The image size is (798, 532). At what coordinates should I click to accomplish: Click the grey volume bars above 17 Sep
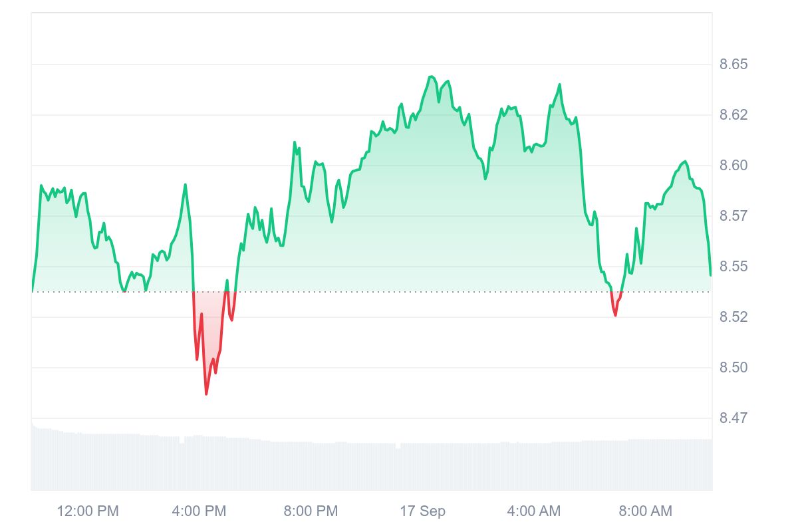422,465
